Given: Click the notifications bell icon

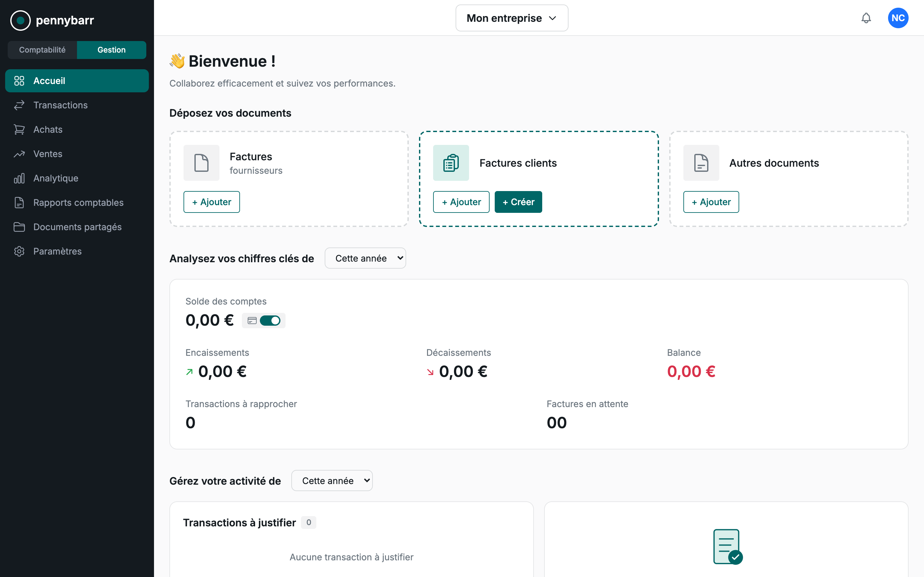Looking at the screenshot, I should click(866, 18).
